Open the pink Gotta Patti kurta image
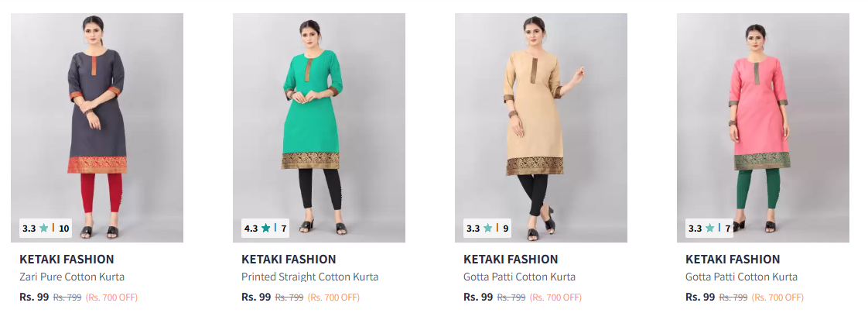 tap(763, 128)
